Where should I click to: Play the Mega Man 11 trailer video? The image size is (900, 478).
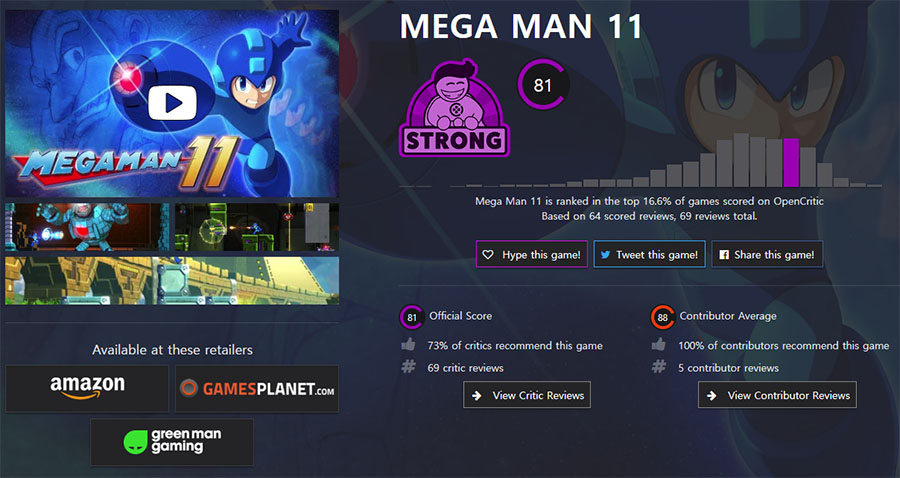point(172,103)
